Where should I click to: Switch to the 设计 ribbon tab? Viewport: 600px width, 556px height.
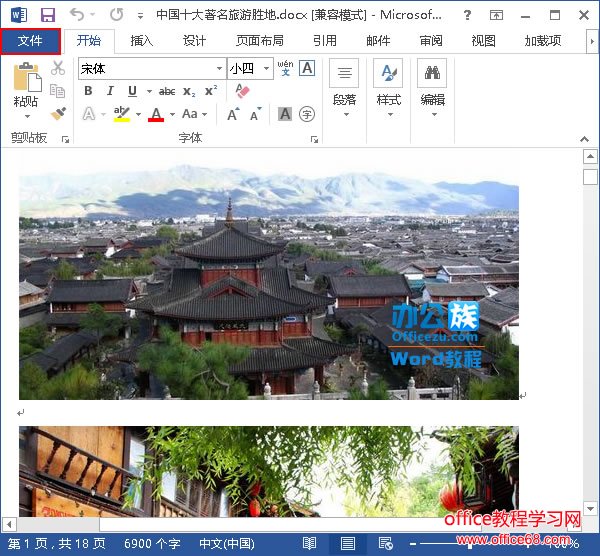coord(194,41)
